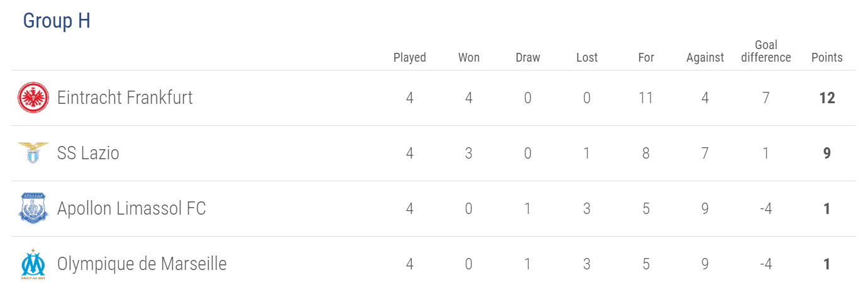Image resolution: width=868 pixels, height=287 pixels.
Task: Sort by the Played column header
Action: tap(410, 57)
